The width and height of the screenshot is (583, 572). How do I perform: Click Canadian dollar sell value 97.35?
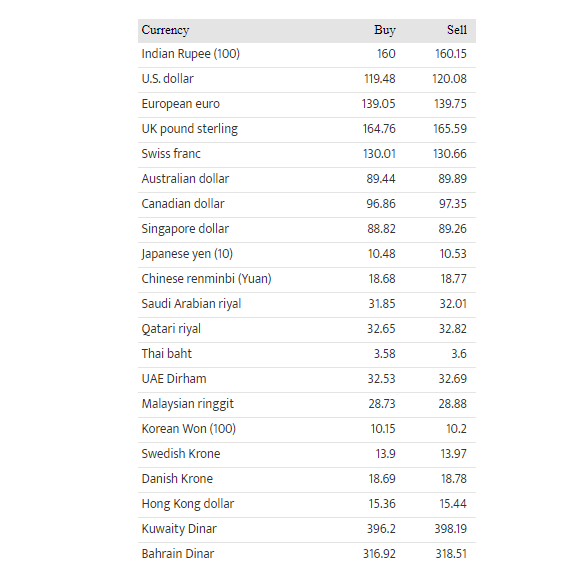tap(452, 204)
